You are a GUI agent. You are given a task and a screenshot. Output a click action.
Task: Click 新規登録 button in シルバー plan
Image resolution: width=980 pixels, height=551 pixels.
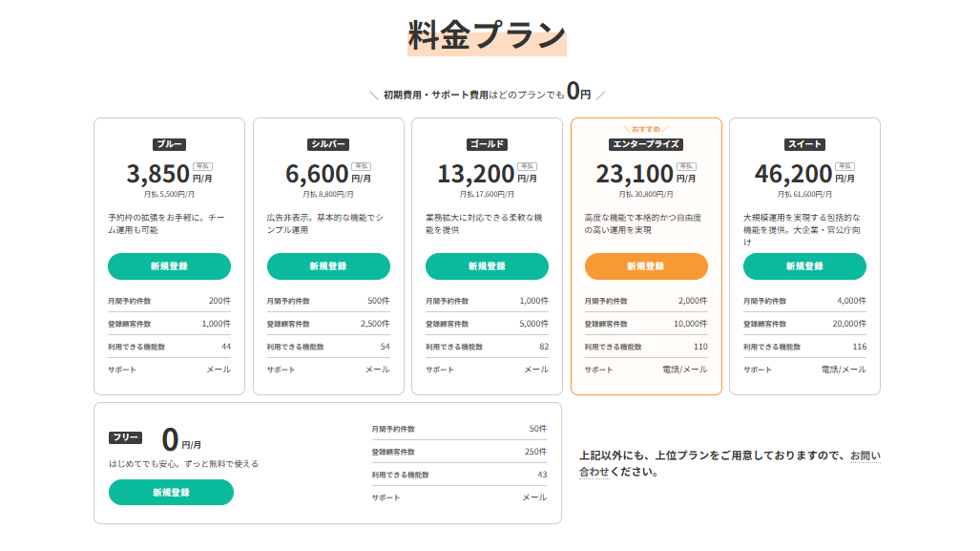(x=328, y=266)
